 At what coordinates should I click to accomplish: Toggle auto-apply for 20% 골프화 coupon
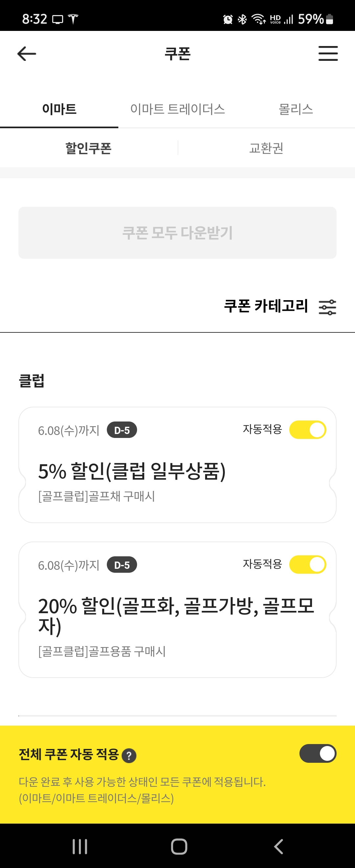[308, 565]
